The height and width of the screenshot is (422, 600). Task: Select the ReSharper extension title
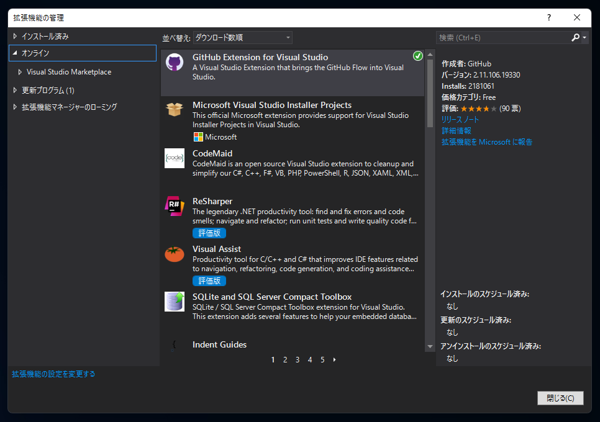coord(212,201)
